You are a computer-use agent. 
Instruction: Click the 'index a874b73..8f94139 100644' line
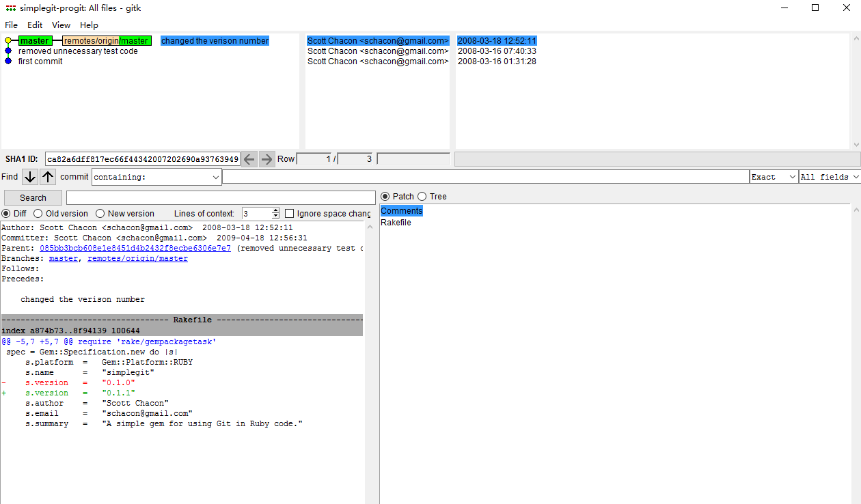tap(70, 331)
